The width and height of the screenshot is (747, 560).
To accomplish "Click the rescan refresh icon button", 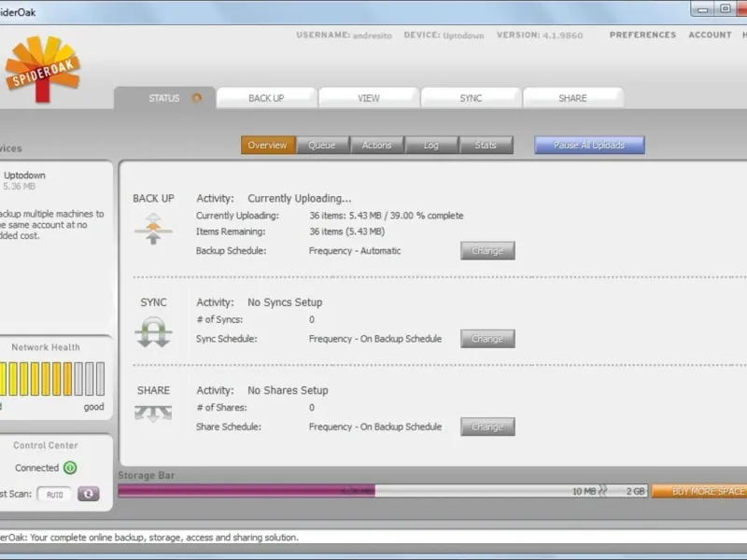I will coord(89,494).
